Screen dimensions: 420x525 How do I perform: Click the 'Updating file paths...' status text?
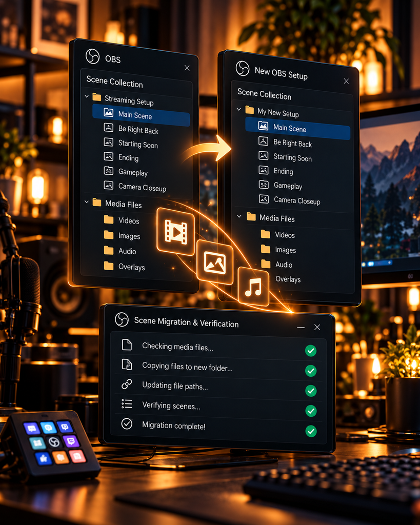(175, 386)
